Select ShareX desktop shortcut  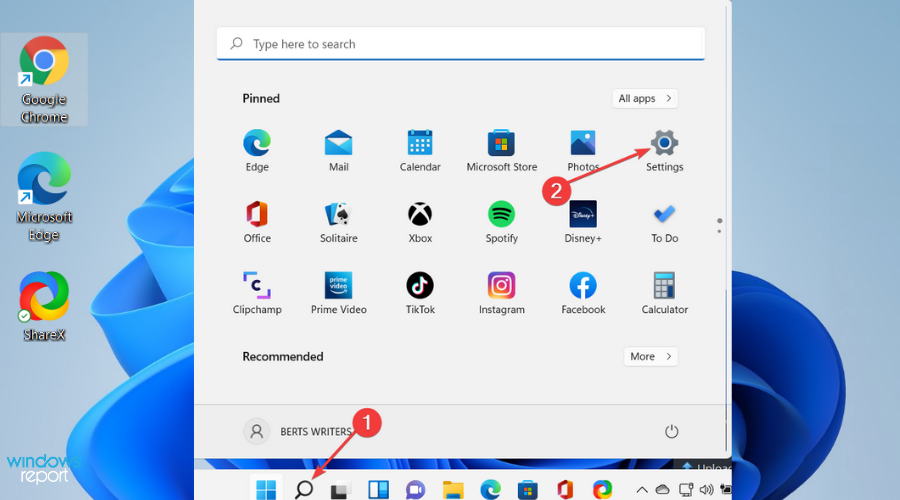(44, 306)
